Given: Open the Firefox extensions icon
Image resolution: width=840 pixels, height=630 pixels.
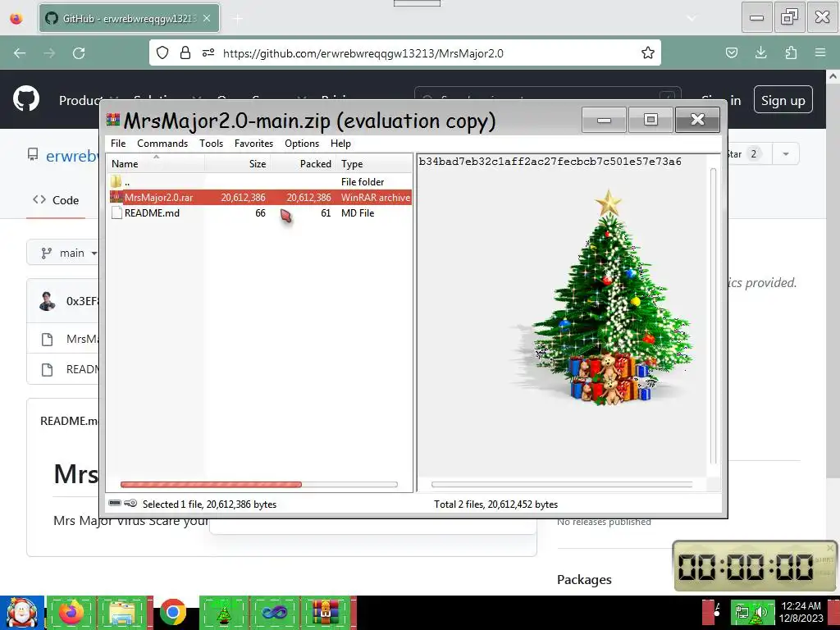Looking at the screenshot, I should (x=791, y=52).
